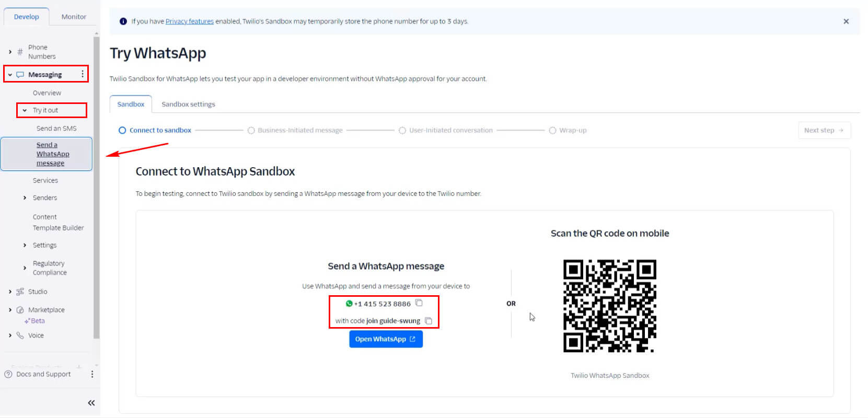
Task: Click the Docs and Support label
Action: coord(43,374)
